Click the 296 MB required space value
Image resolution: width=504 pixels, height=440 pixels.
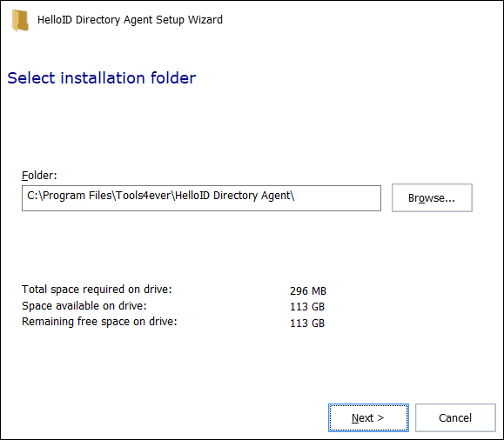click(x=308, y=291)
